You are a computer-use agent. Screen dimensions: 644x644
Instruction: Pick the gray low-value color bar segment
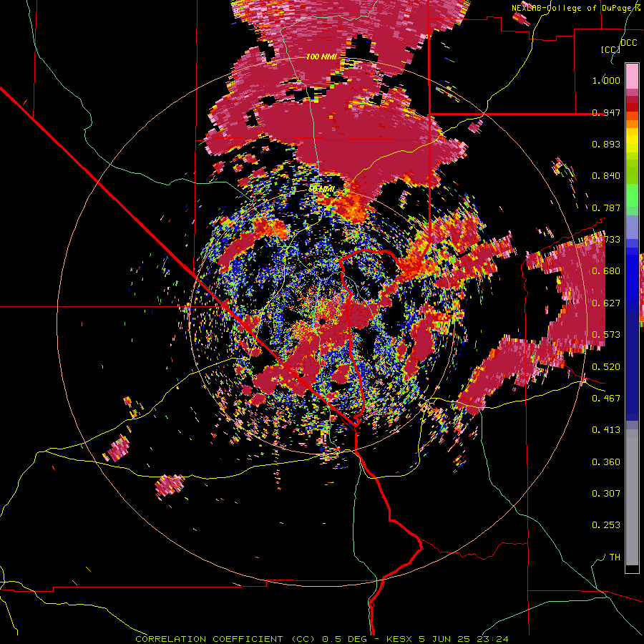pyautogui.click(x=632, y=497)
